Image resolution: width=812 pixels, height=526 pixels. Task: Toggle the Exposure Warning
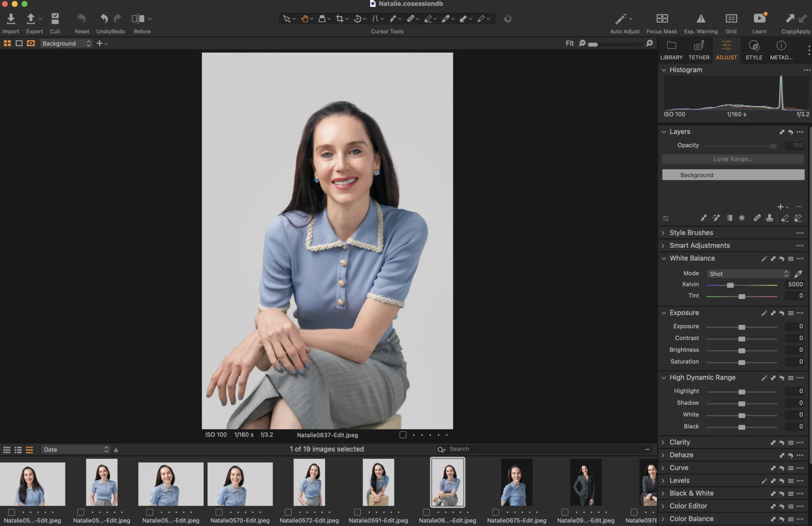tap(701, 19)
